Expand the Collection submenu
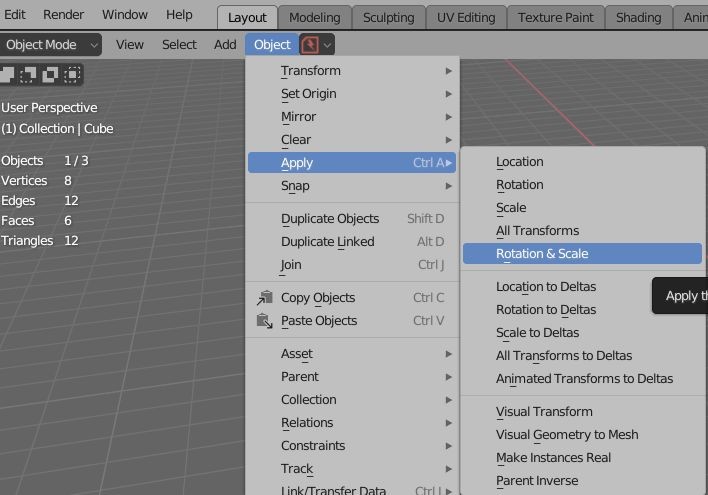The width and height of the screenshot is (708, 495). 352,400
